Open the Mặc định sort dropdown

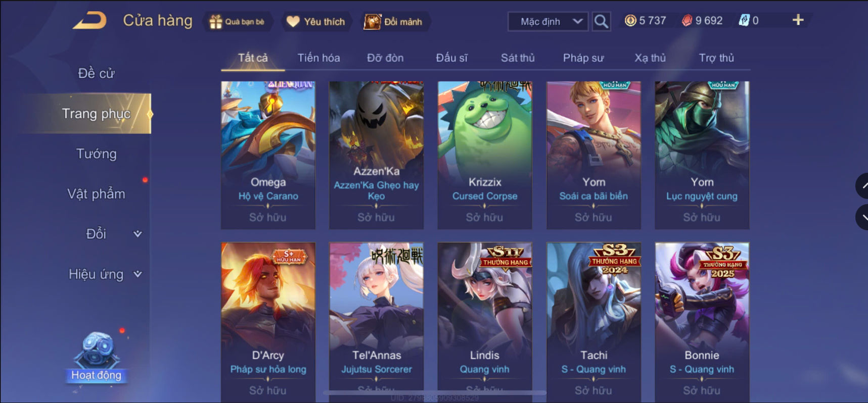548,22
